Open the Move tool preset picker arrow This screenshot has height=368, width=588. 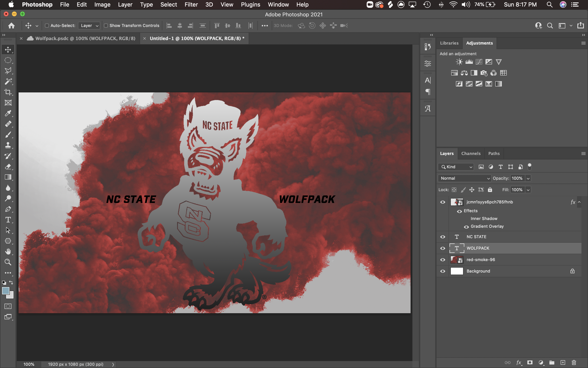pos(37,26)
